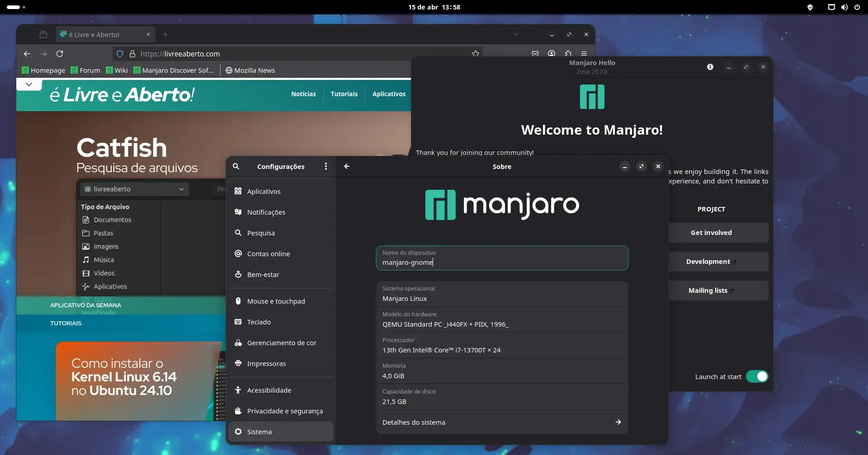Open Development link in Manjaro Hello

[718, 261]
